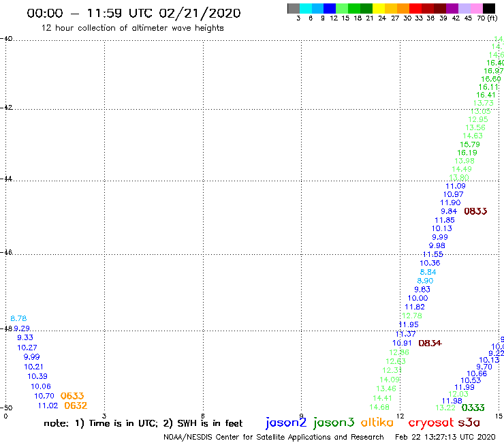Click the jason2 satellite label
This screenshot has height=443, width=504.
click(x=286, y=423)
